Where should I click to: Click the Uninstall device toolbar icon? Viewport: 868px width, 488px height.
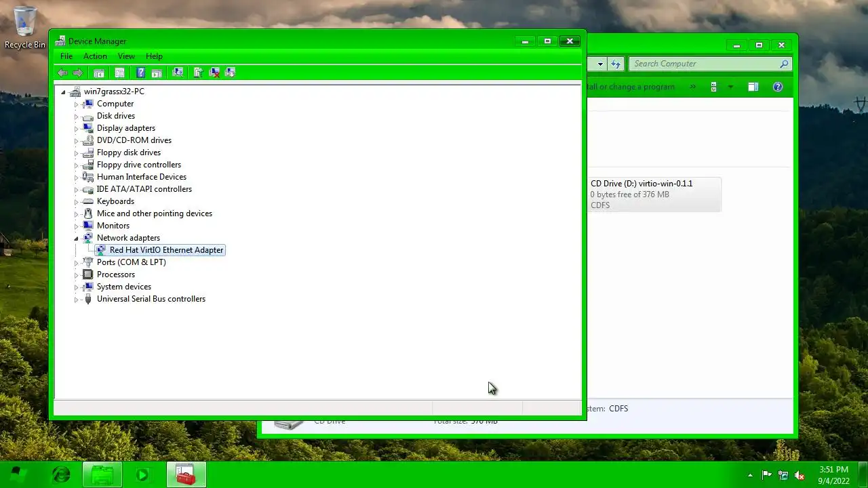(215, 73)
